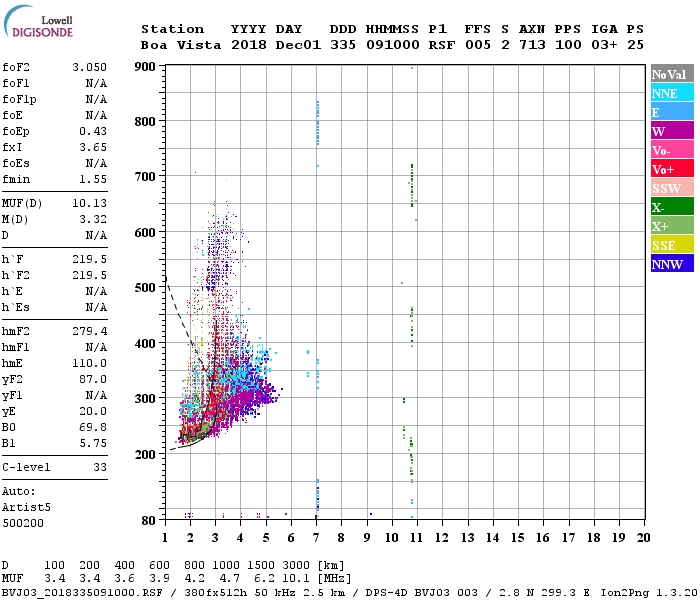Select the X+ light green legend swatch
700x600 pixels.
pos(672,226)
